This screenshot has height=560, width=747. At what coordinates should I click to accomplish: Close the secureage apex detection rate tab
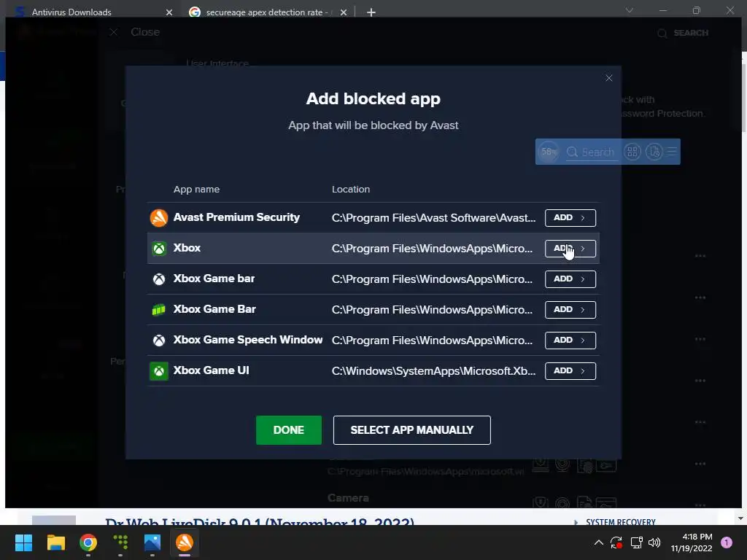(x=344, y=12)
